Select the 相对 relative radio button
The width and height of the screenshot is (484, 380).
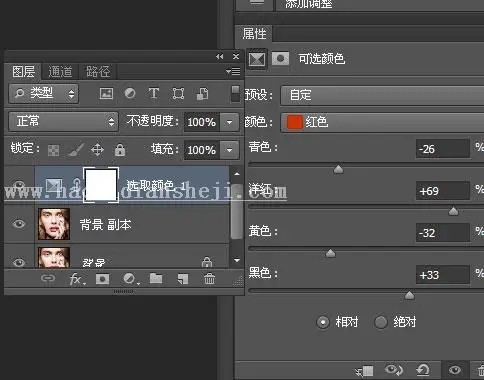tap(323, 322)
